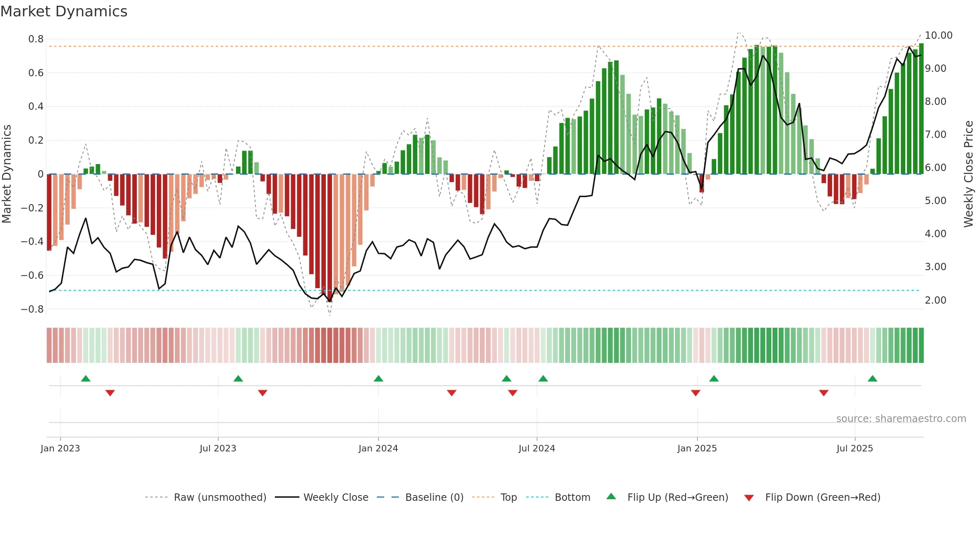Click the first red flip-down marker after Jan 2023
The image size is (980, 551).
tap(110, 393)
